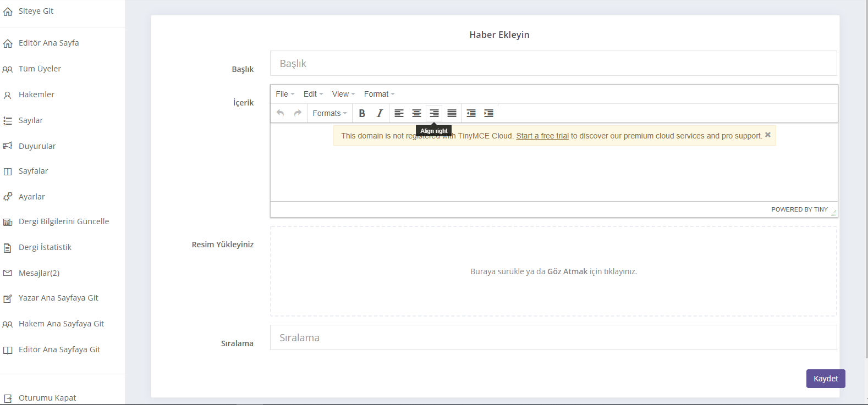Click the redo arrow in editor
The height and width of the screenshot is (405, 868).
[298, 113]
